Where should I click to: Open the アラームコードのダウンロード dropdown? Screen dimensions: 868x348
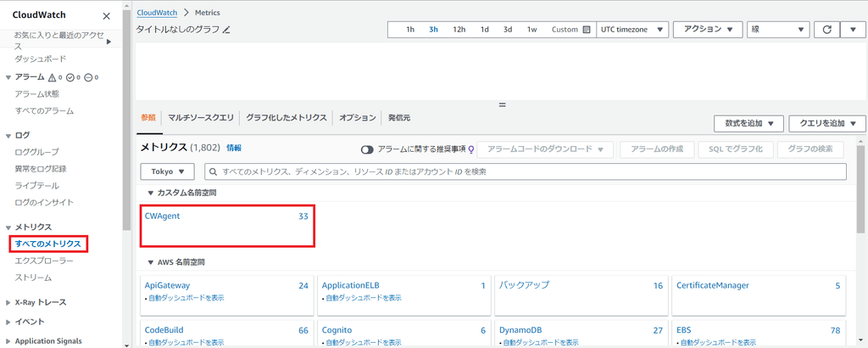pos(545,149)
